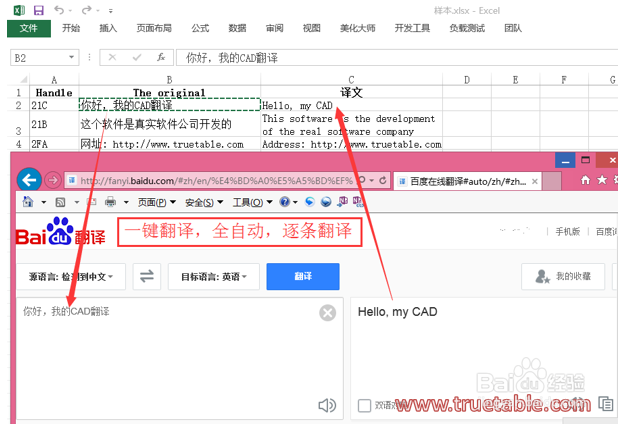This screenshot has height=424, width=621.
Task: Click the Baidu 翻译 logo
Action: 61,232
